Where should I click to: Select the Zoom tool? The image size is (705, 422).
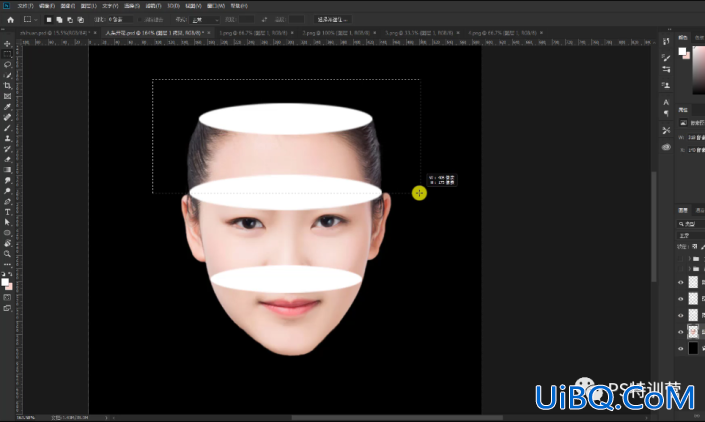(7, 254)
